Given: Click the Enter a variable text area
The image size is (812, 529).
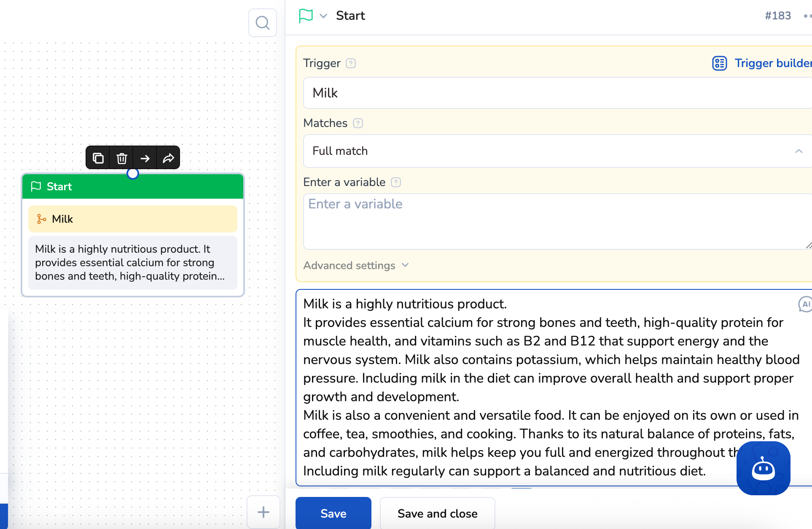Looking at the screenshot, I should tap(557, 221).
